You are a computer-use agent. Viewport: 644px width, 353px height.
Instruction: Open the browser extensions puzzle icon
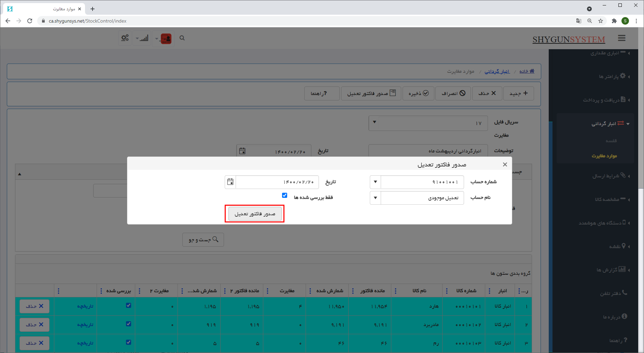click(x=614, y=21)
